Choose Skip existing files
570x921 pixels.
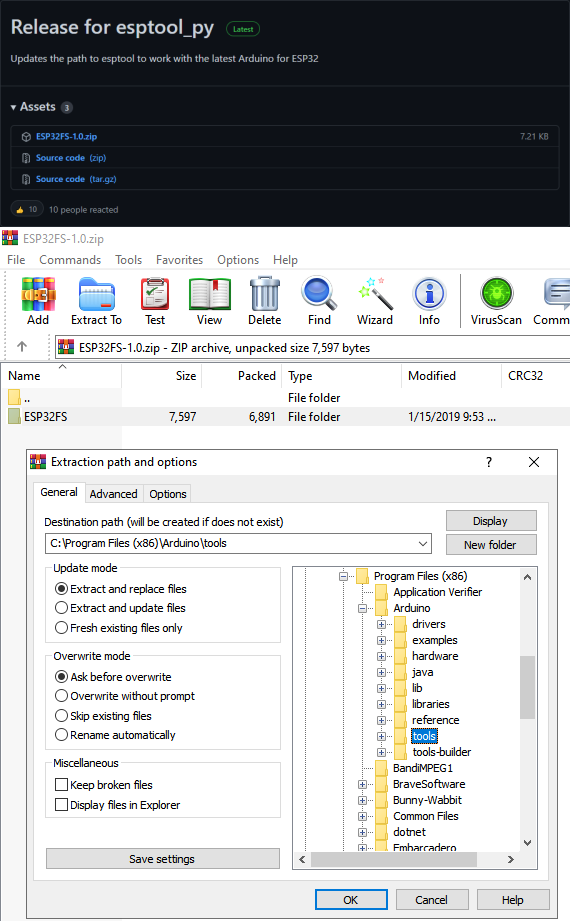tap(61, 716)
